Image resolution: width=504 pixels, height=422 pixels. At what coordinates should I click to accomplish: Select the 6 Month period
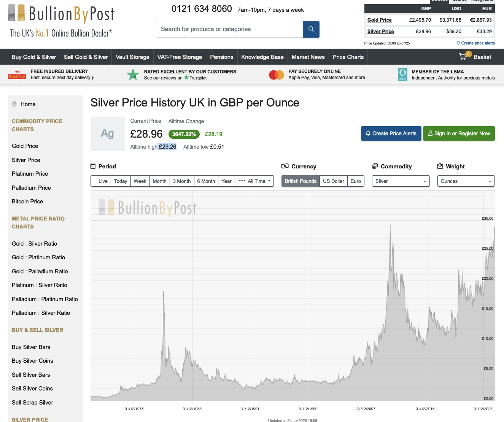pyautogui.click(x=206, y=181)
